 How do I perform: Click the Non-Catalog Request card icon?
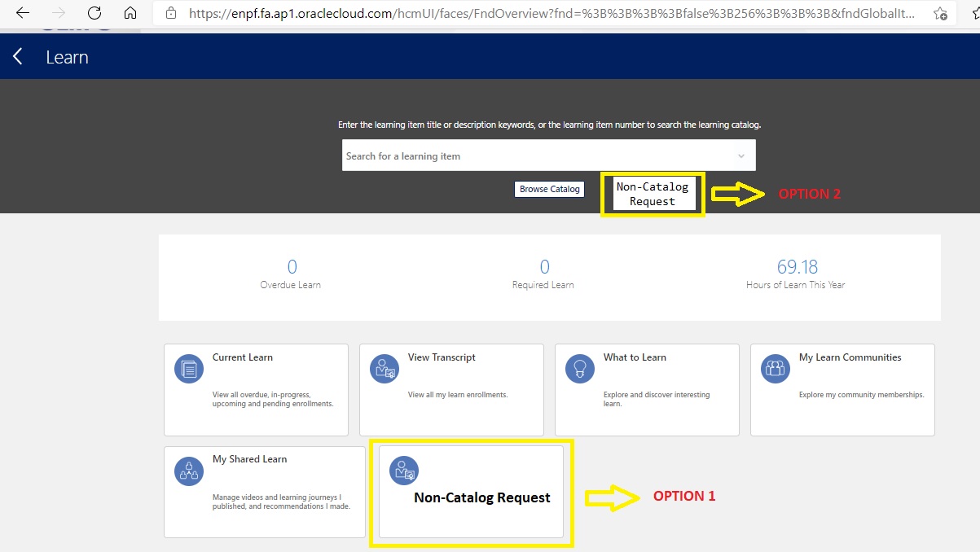(403, 471)
